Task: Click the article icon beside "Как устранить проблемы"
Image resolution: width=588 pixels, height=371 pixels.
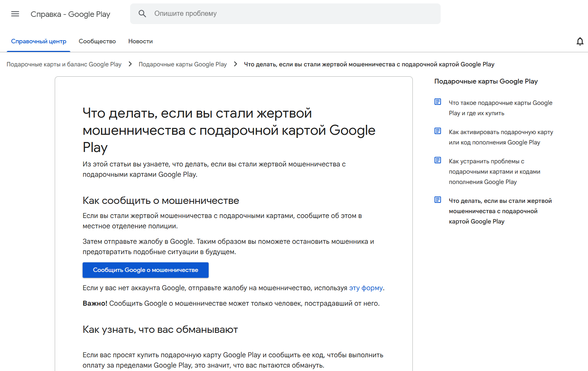Action: tap(438, 160)
